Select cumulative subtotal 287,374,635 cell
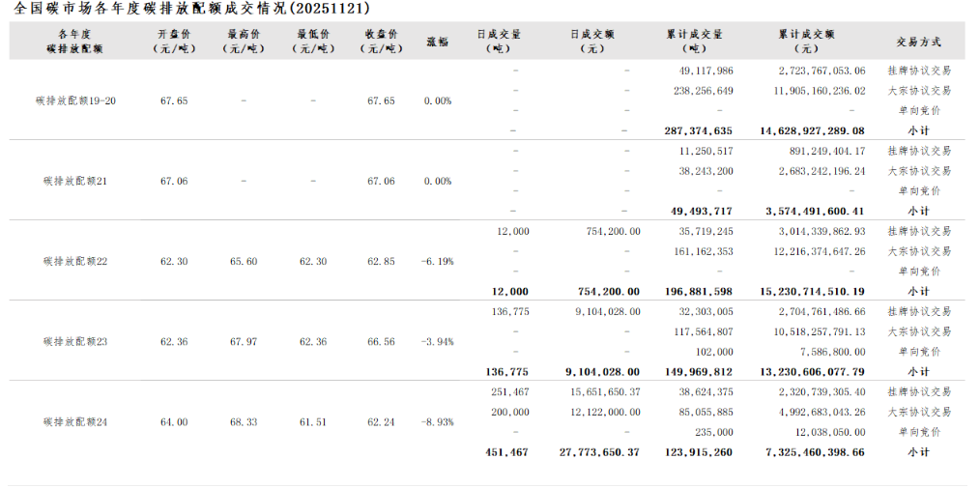The width and height of the screenshot is (980, 488). 698,130
